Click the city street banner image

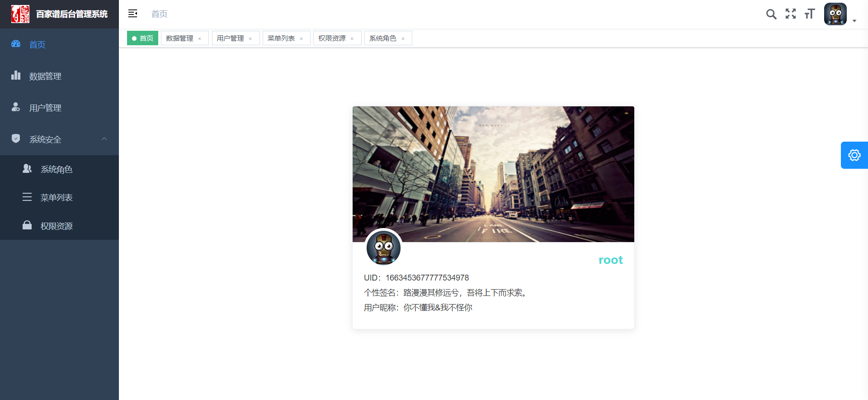pos(493,174)
